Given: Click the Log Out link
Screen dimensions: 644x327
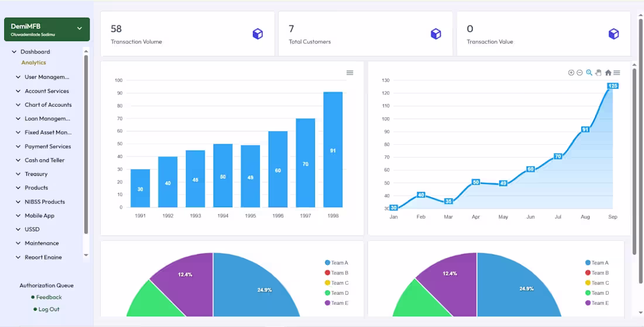Looking at the screenshot, I should [x=46, y=309].
